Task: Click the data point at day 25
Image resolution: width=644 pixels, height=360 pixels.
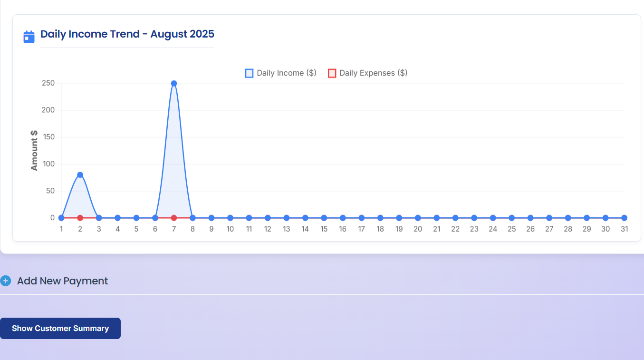Action: [x=511, y=218]
